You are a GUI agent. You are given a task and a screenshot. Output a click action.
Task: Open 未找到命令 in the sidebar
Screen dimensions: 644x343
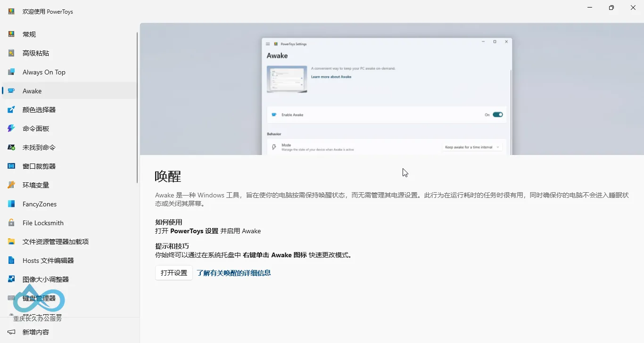(69, 147)
